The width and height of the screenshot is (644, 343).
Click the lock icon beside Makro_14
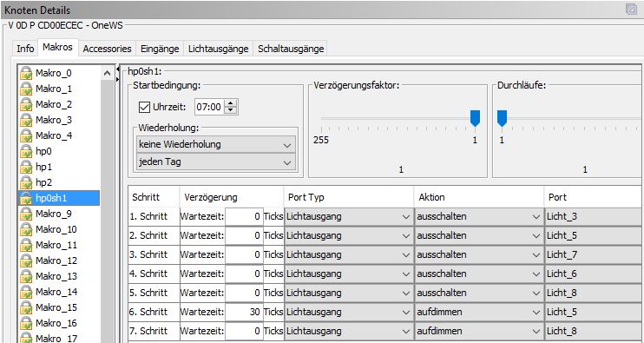[26, 292]
